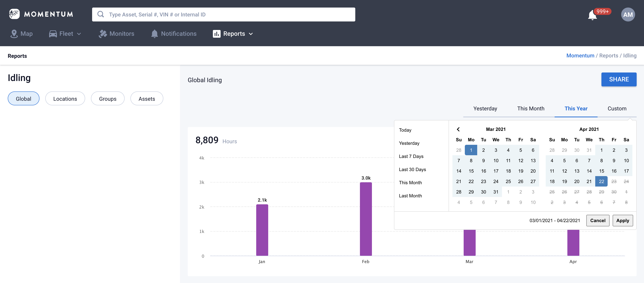
Task: Click the Notifications bell in the nav bar
Action: [x=154, y=34]
